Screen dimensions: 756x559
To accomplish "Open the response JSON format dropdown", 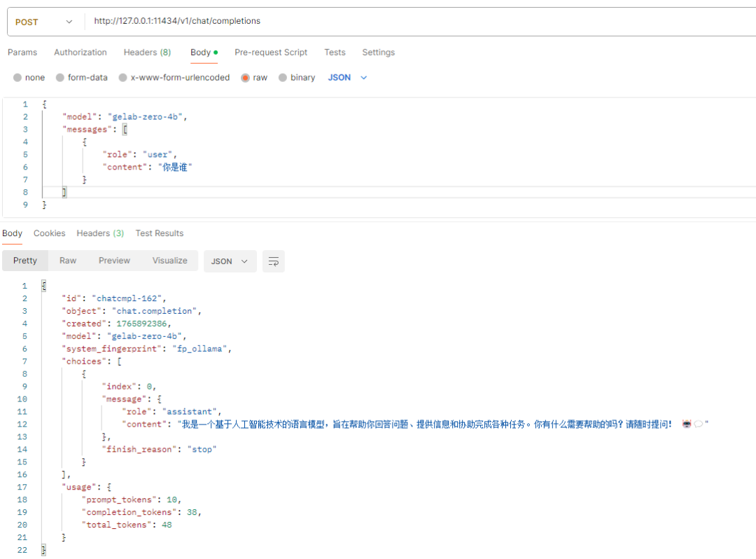I will (230, 261).
